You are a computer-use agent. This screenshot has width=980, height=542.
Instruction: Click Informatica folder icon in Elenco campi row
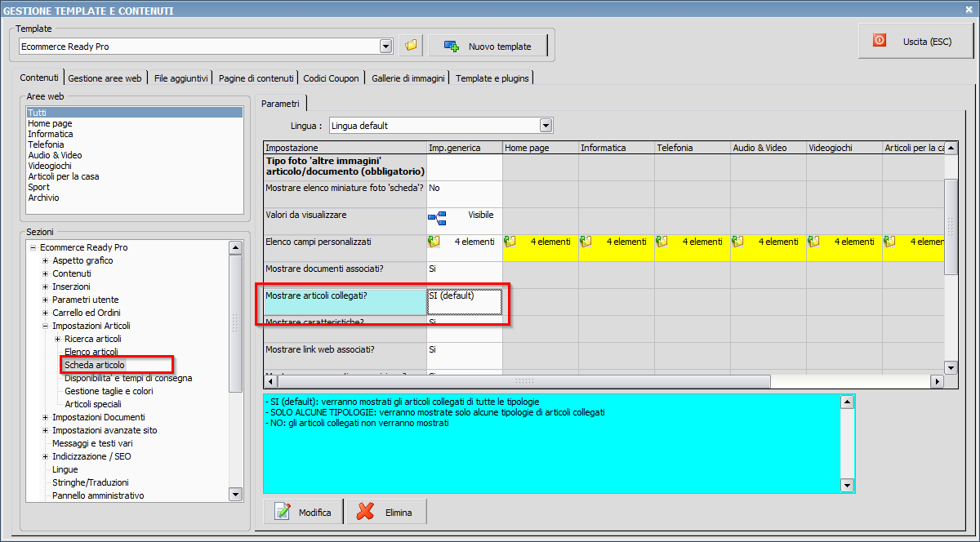(586, 242)
